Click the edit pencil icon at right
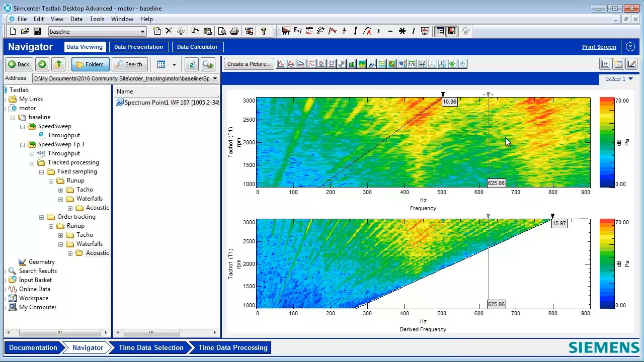The height and width of the screenshot is (362, 644). 631,64
